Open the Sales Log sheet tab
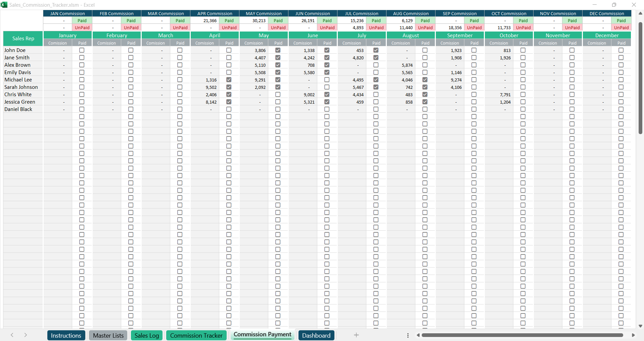Viewport: 644px width, 341px height. click(147, 335)
